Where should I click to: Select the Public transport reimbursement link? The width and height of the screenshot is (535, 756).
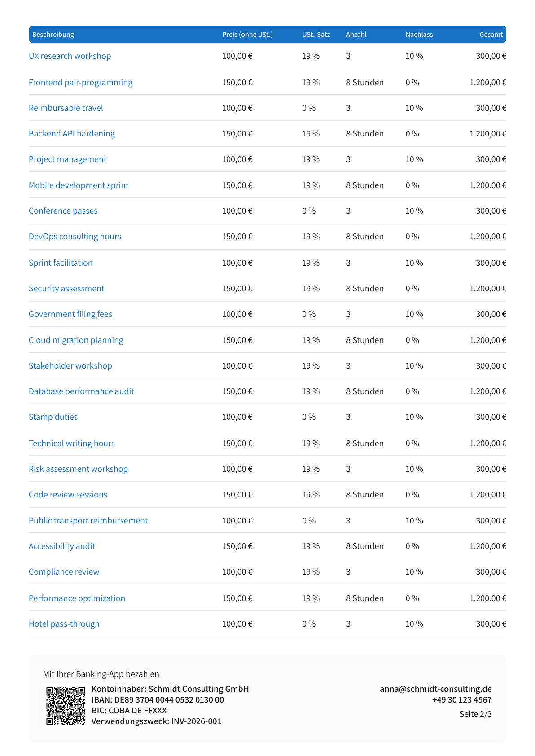tap(88, 521)
